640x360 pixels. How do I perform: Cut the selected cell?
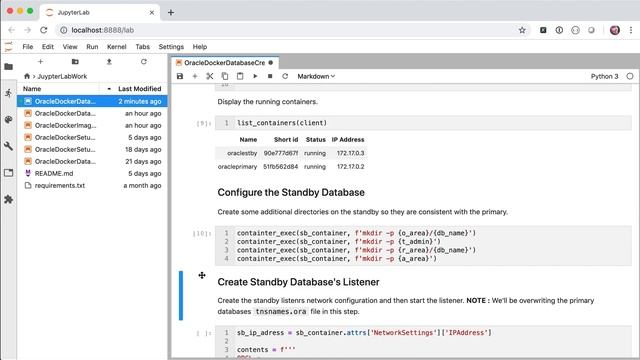[x=210, y=76]
